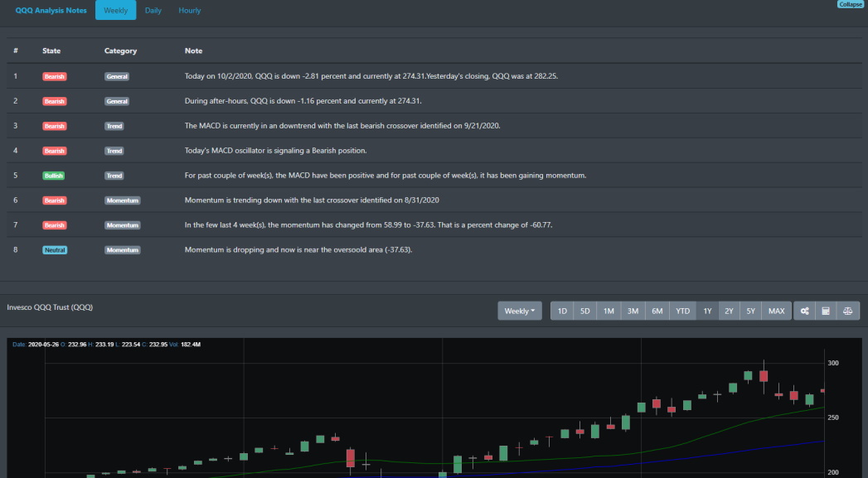Click the # column header
This screenshot has width=868, height=478.
pos(16,51)
